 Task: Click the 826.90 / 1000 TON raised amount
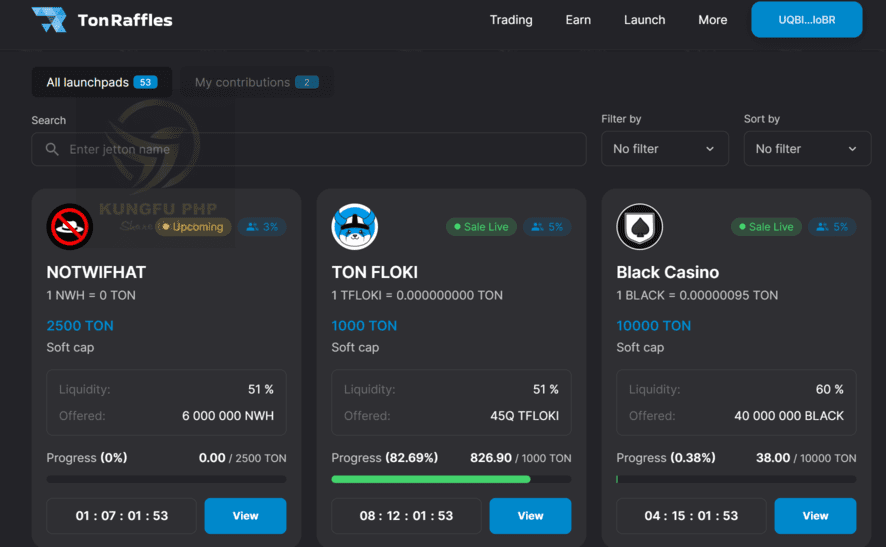tap(520, 458)
